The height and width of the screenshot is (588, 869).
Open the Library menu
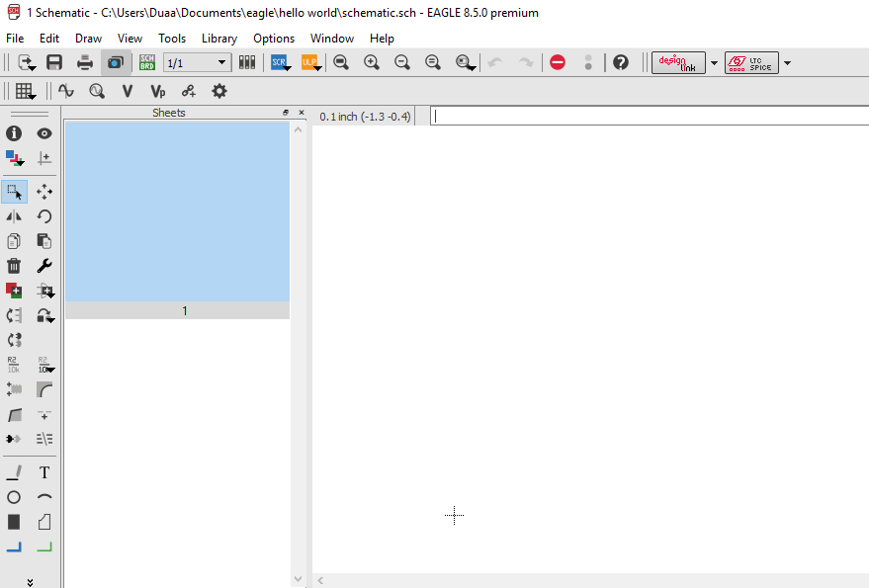click(x=219, y=39)
